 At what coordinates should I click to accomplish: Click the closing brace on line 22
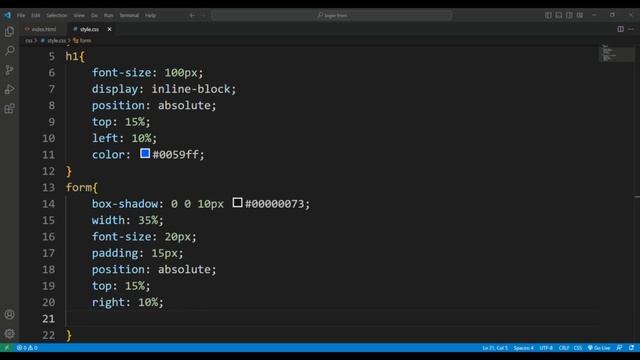[x=69, y=335]
